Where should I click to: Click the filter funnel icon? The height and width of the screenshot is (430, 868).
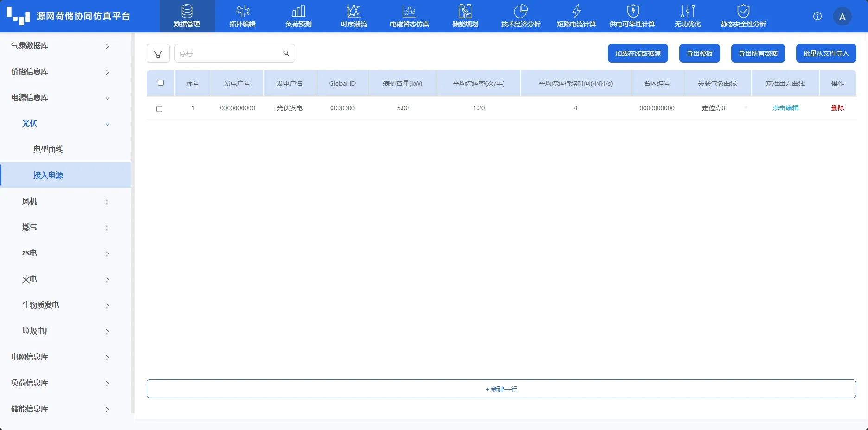pyautogui.click(x=158, y=54)
